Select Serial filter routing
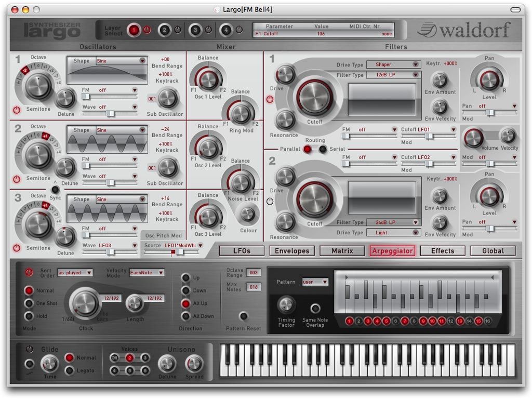 pyautogui.click(x=323, y=149)
